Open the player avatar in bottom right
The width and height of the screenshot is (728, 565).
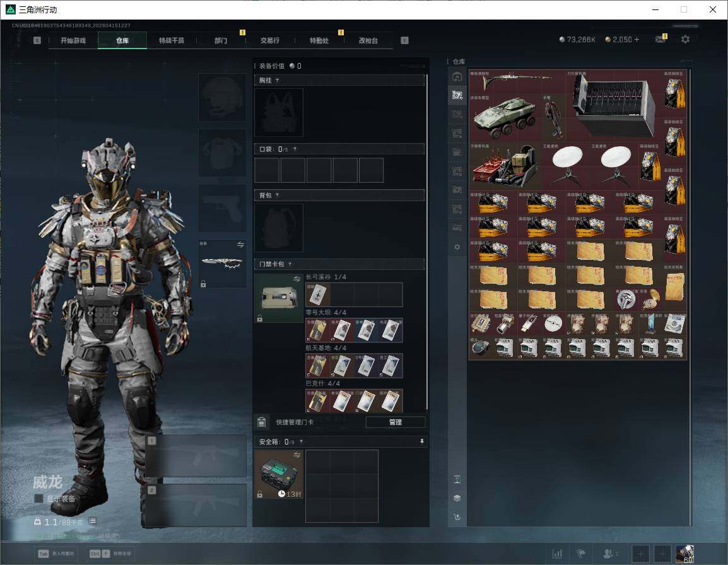[x=685, y=554]
